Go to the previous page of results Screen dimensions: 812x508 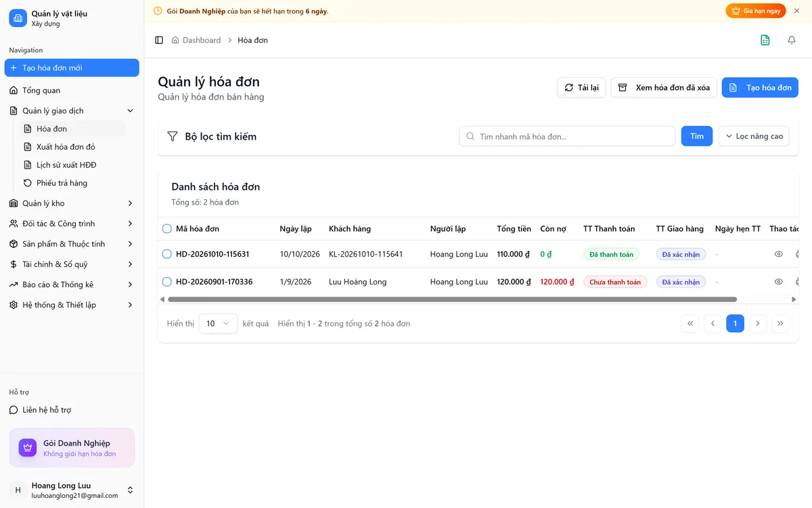(x=713, y=324)
